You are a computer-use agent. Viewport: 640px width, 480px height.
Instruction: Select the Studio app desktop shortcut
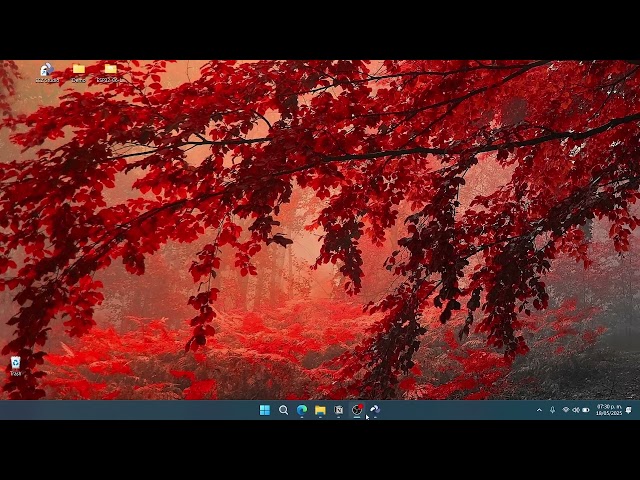click(47, 73)
